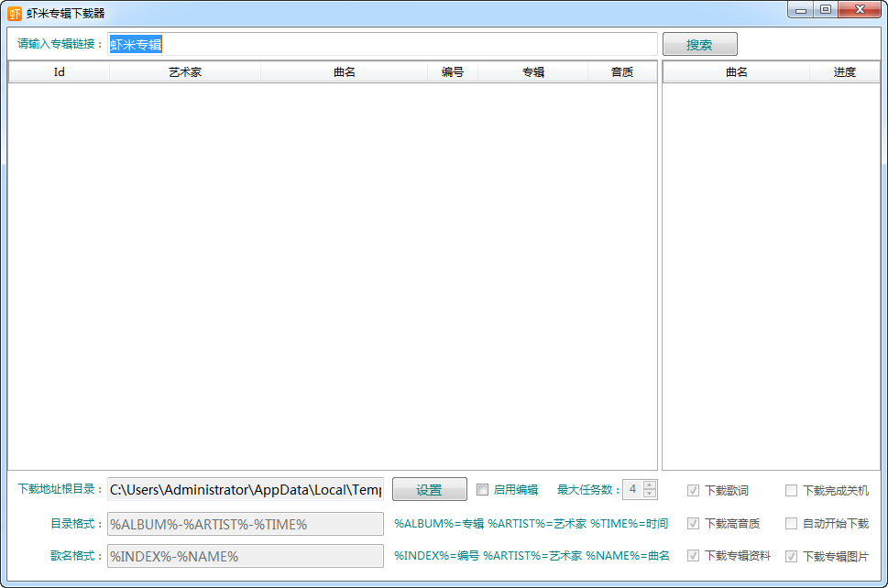Click the 歌名格式 text field
Viewport: 888px width, 588px height.
point(246,556)
